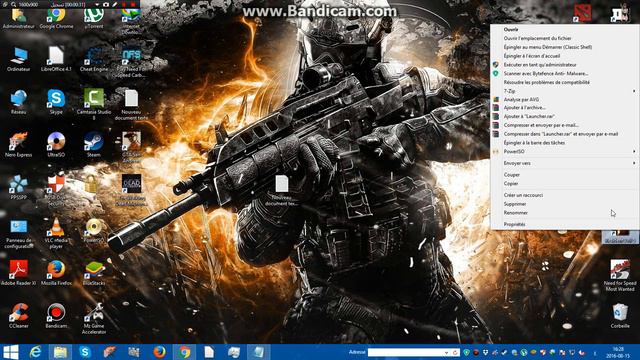640x360 pixels.
Task: Click the taskbar Adresse input field
Action: [x=406, y=352]
